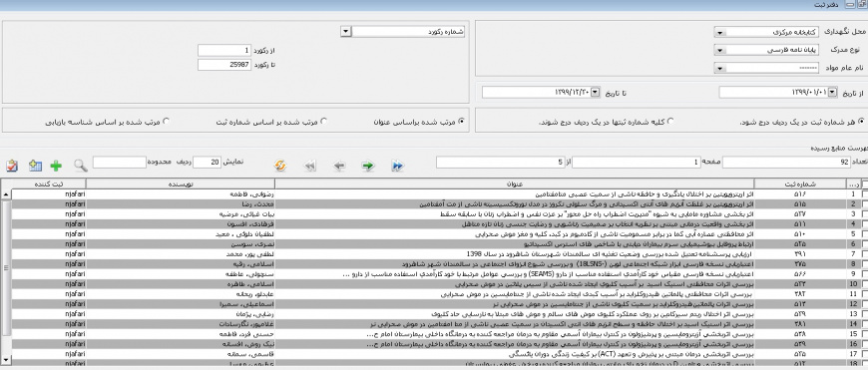This screenshot has width=868, height=370.
Task: Check the checkbox for row 1
Action: click(864, 194)
